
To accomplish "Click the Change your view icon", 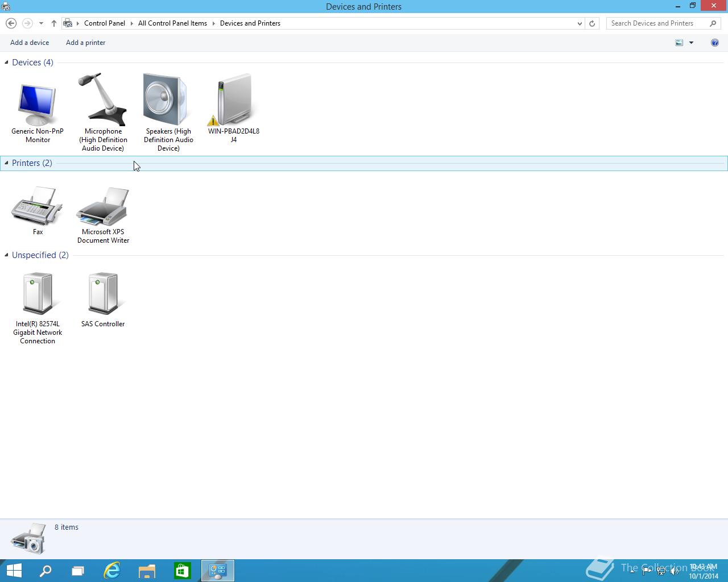I will coord(679,43).
